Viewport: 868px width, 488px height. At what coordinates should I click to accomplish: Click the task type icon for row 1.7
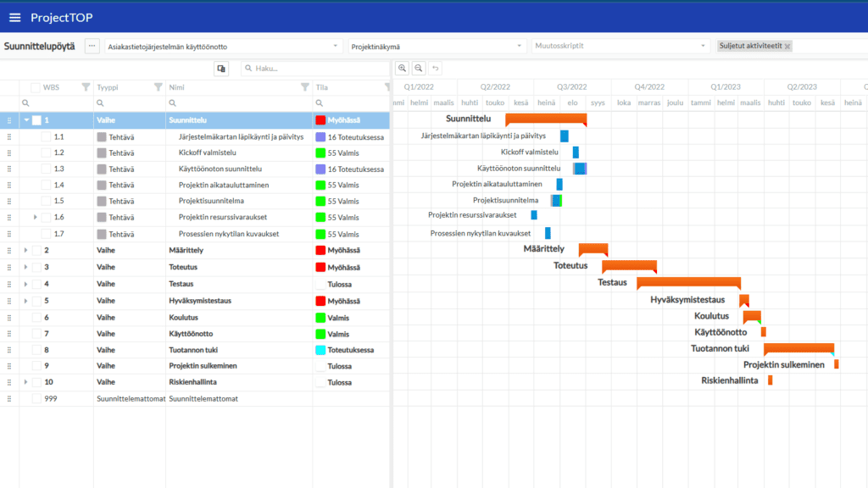[x=102, y=234]
